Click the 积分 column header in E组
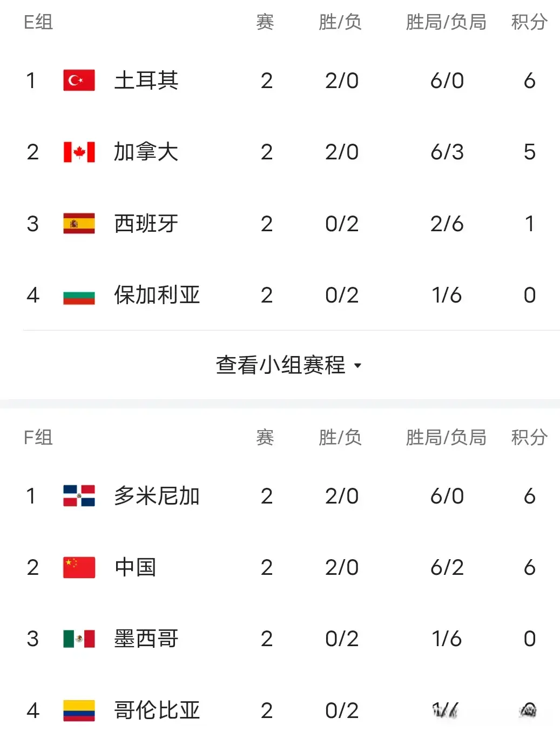Image resolution: width=560 pixels, height=738 pixels. tap(529, 22)
